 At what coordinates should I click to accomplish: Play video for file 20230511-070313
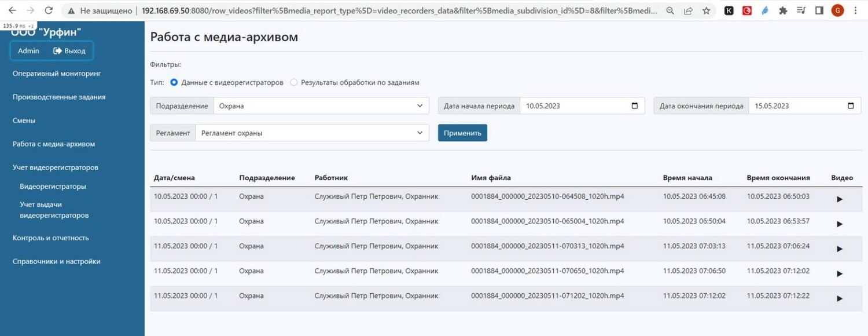(840, 249)
